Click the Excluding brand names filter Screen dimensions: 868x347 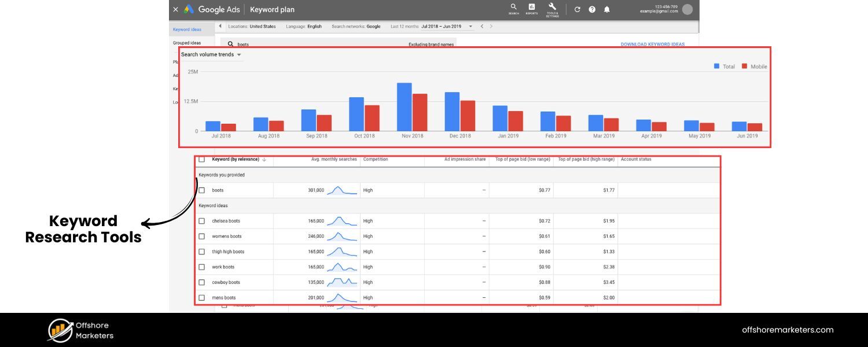coord(431,44)
